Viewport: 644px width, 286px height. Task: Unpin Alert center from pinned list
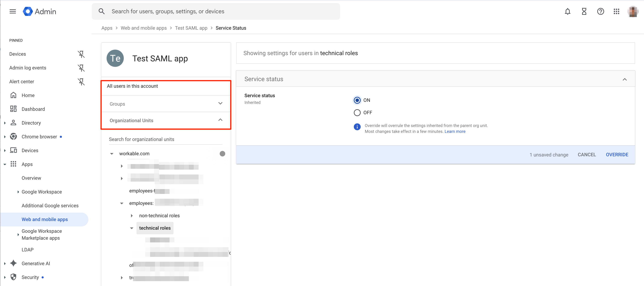81,82
